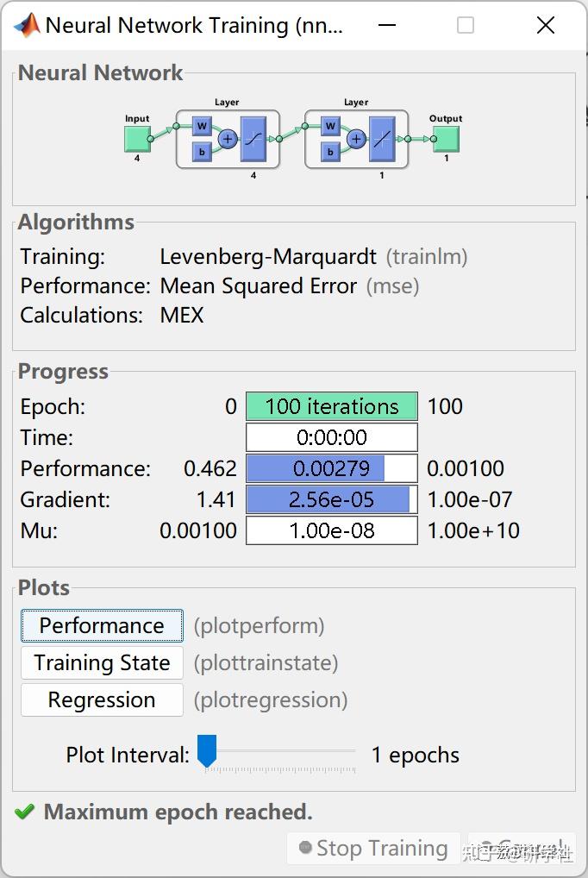The width and height of the screenshot is (588, 878).
Task: Click the Mu progress bar showing 1.00e-08
Action: 331,530
